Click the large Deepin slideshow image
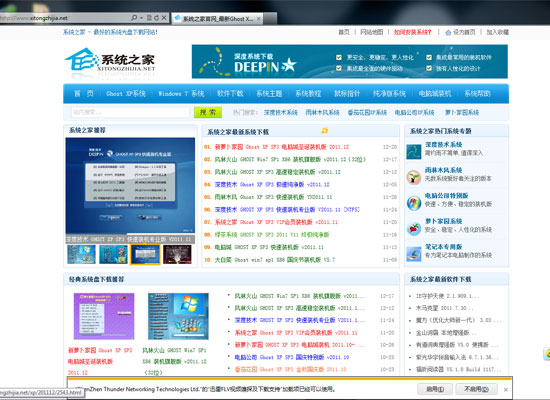This screenshot has height=400, width=550. [130, 186]
